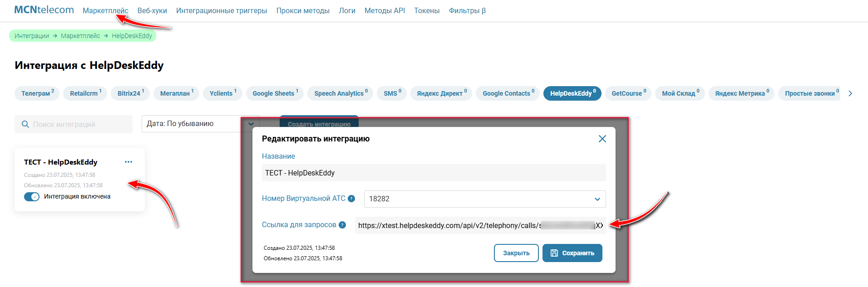
Task: Select the Retailcrm integration tab
Action: point(85,93)
